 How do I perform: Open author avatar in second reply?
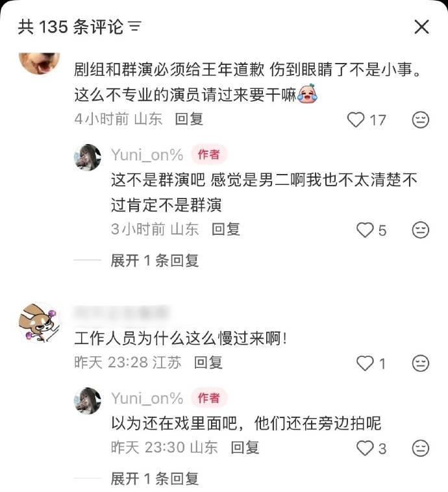point(88,400)
